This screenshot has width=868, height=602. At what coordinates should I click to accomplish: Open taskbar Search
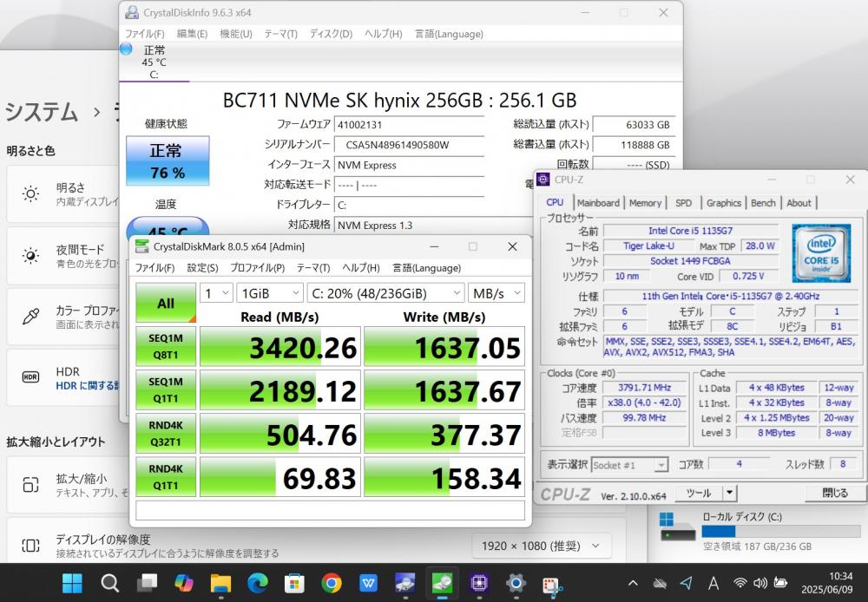point(109,583)
